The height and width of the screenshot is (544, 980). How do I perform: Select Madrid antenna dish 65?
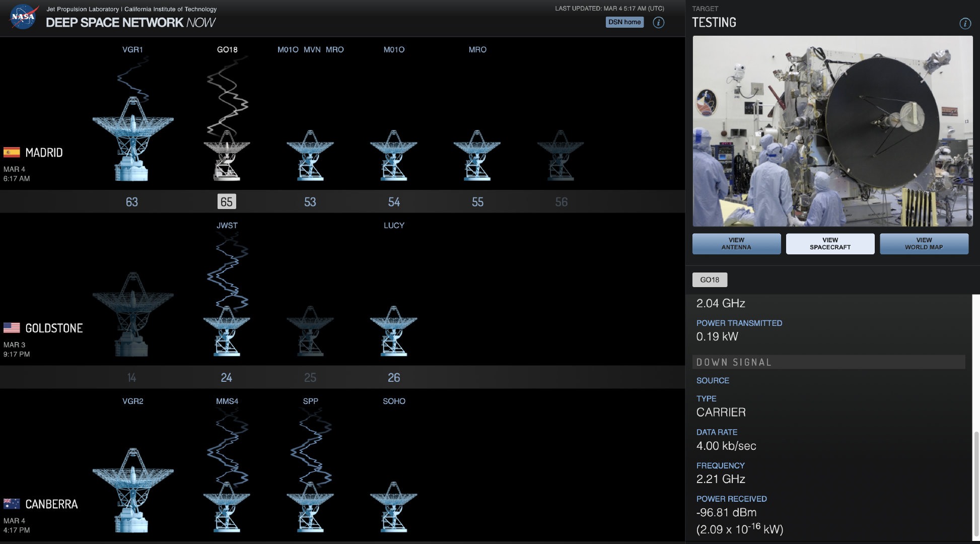click(x=227, y=155)
